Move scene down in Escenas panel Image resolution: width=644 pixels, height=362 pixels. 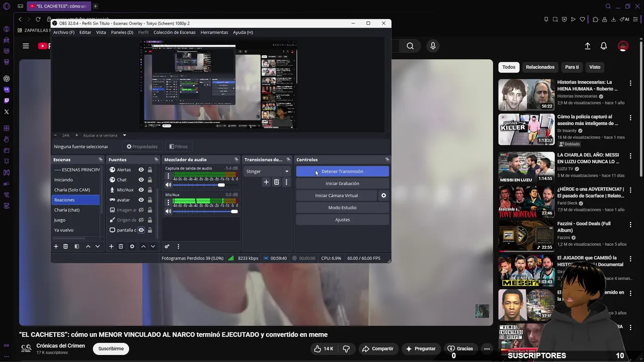pyautogui.click(x=98, y=246)
